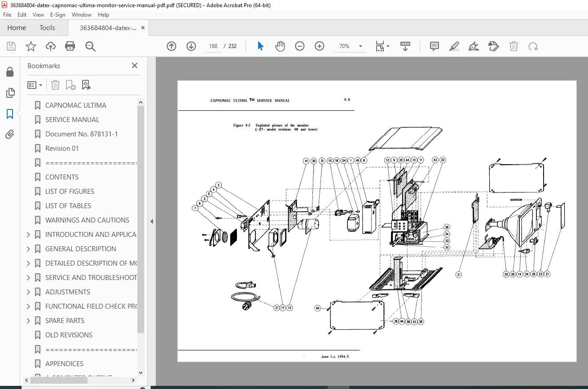The width and height of the screenshot is (588, 389).
Task: Open the View menu
Action: tap(38, 15)
